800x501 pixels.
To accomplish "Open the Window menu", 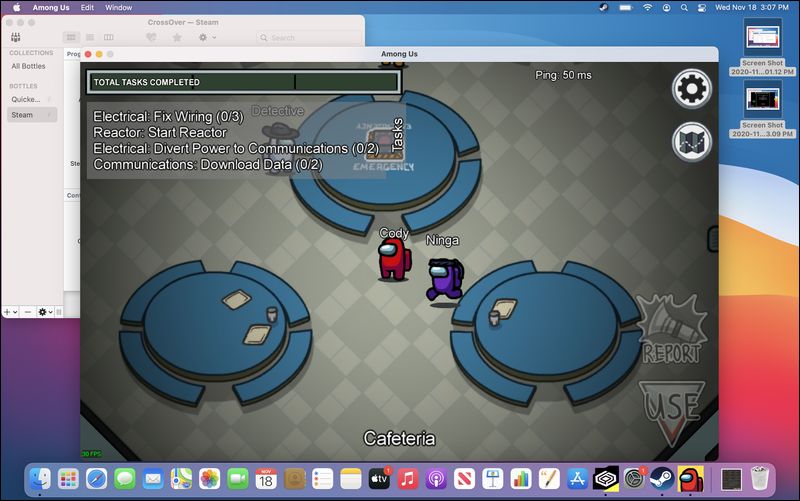I will 118,7.
